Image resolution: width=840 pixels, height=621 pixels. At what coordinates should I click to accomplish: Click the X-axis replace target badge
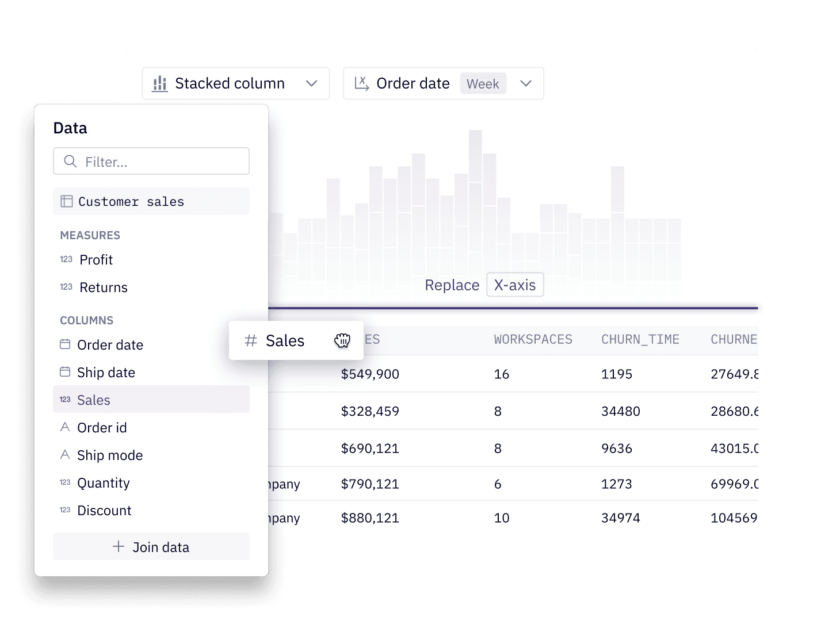(514, 285)
